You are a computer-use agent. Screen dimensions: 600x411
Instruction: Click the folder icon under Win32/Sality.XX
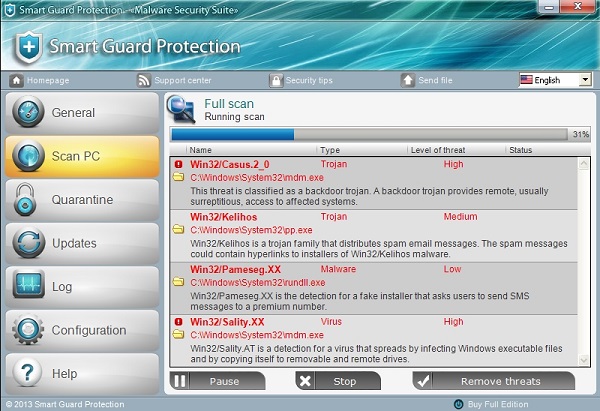click(x=178, y=334)
